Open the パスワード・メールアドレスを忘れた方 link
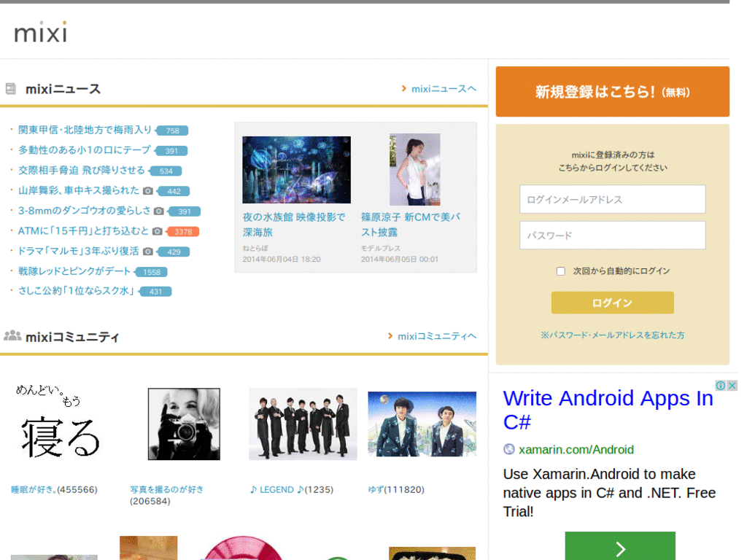 coord(612,335)
